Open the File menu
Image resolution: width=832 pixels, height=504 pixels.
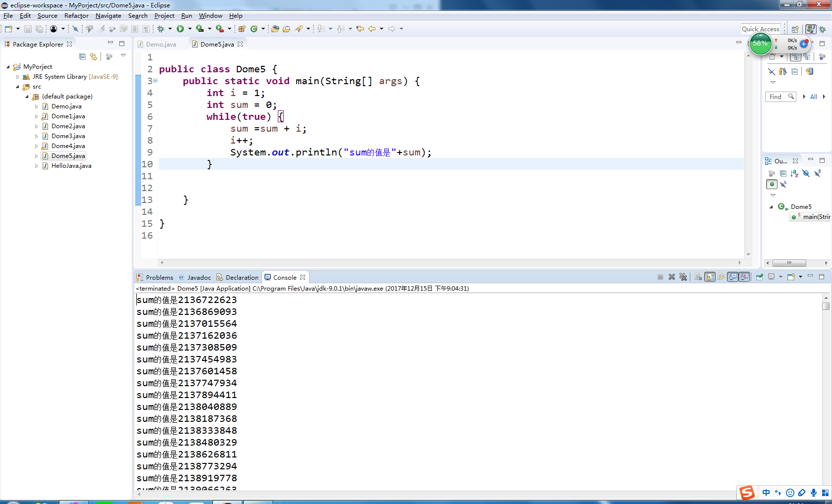[8, 16]
